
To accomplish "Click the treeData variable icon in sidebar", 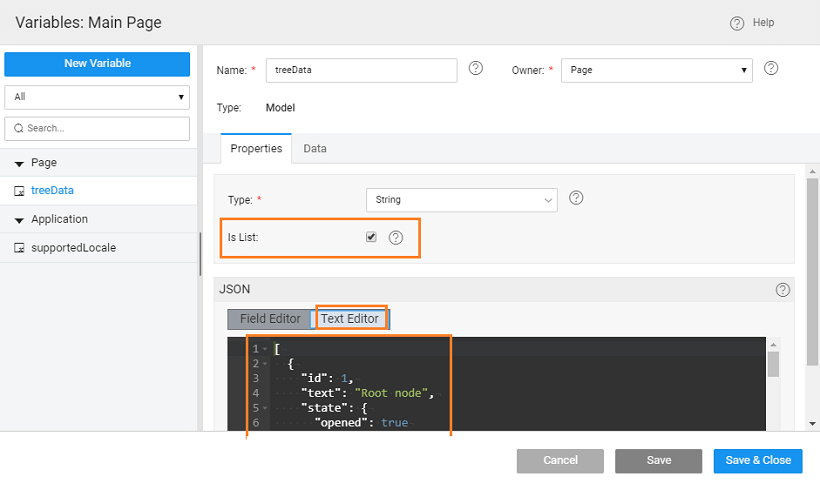I will [x=19, y=190].
